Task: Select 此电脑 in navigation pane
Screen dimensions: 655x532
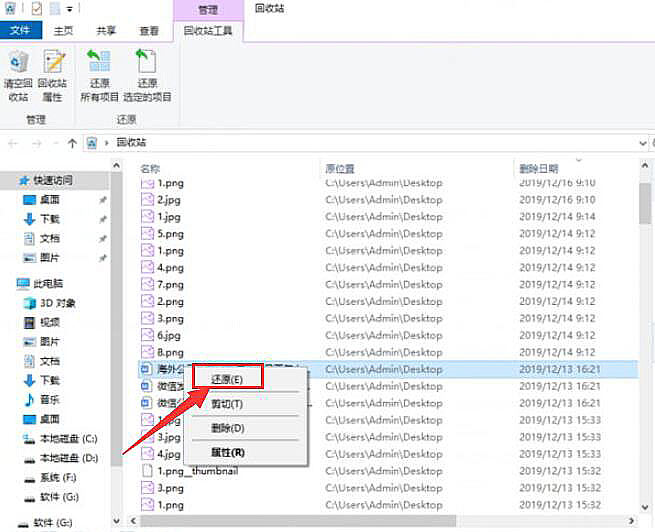Action: [48, 284]
